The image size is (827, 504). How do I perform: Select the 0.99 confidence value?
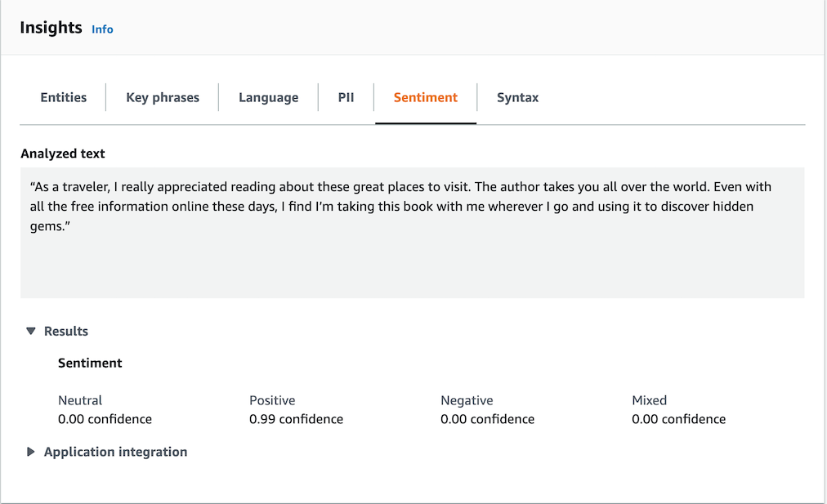click(296, 419)
